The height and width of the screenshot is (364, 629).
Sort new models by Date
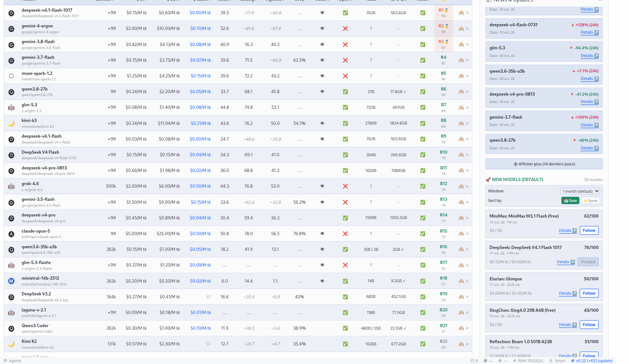click(x=570, y=200)
